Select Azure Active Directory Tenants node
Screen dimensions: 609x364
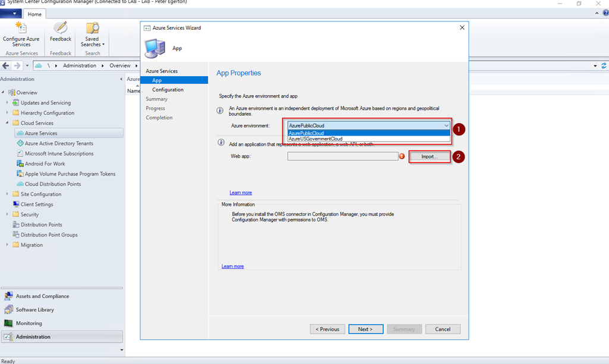coord(58,143)
